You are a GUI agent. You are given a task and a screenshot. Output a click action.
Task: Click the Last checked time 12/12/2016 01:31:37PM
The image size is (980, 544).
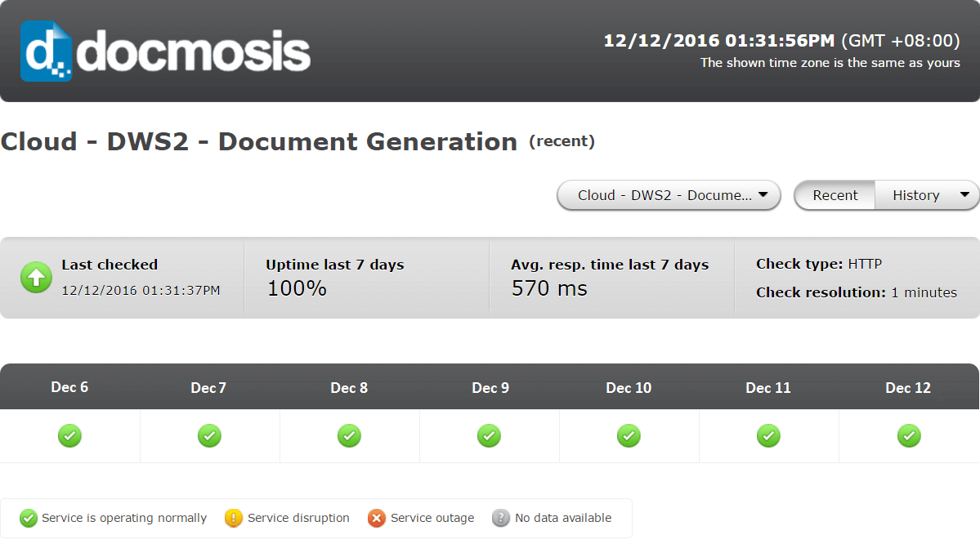point(141,291)
